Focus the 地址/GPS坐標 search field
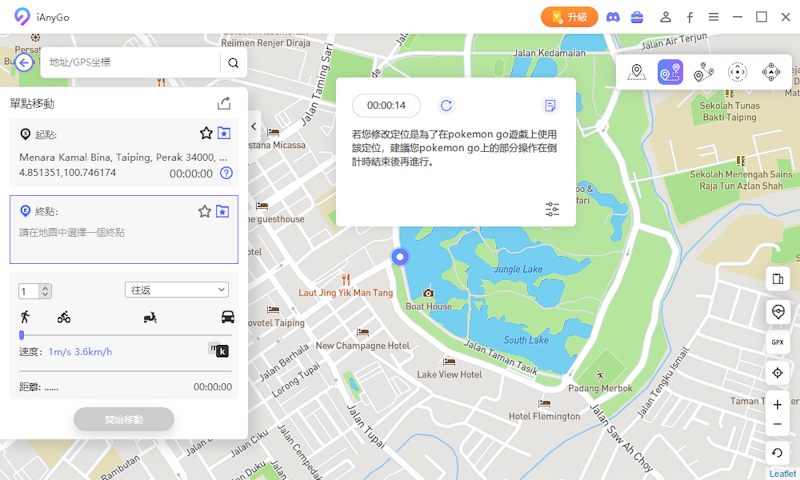Screen dimensions: 800x480 [x=133, y=62]
